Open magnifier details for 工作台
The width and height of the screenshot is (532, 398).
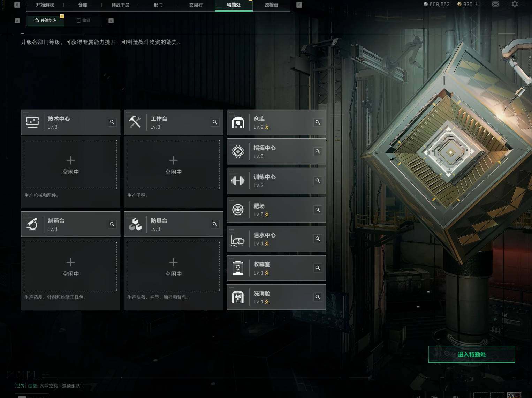[x=215, y=122]
